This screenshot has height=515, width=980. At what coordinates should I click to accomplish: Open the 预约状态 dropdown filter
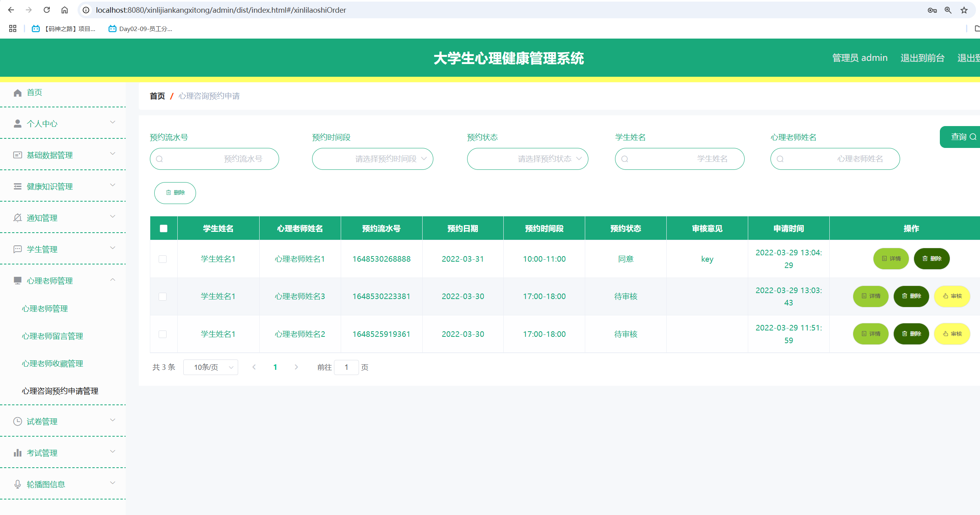(x=528, y=159)
